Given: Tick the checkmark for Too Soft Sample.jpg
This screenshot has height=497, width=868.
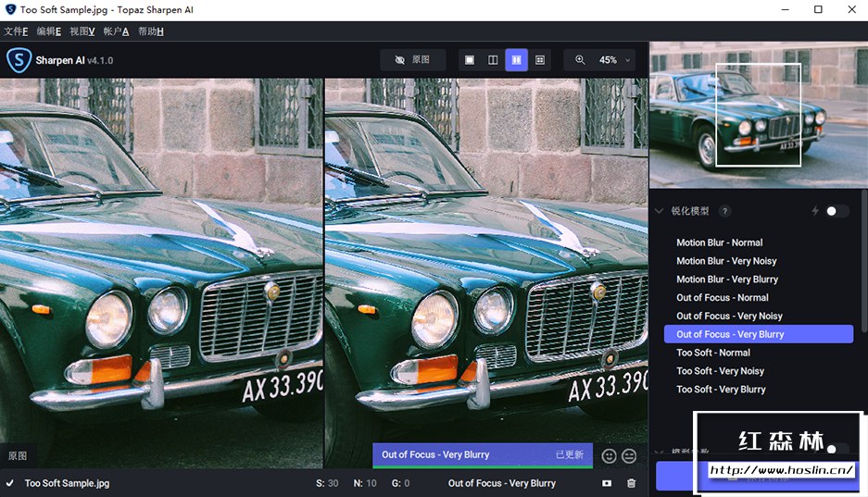Looking at the screenshot, I should [9, 483].
